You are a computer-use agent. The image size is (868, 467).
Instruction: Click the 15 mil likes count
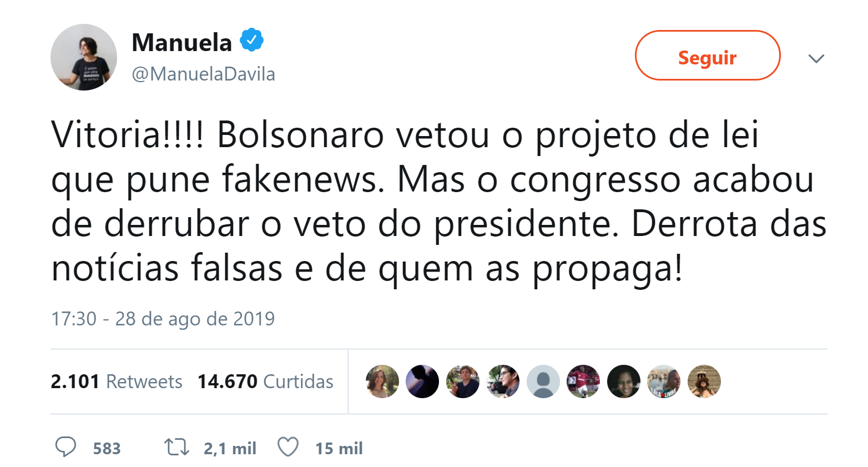[x=339, y=448]
